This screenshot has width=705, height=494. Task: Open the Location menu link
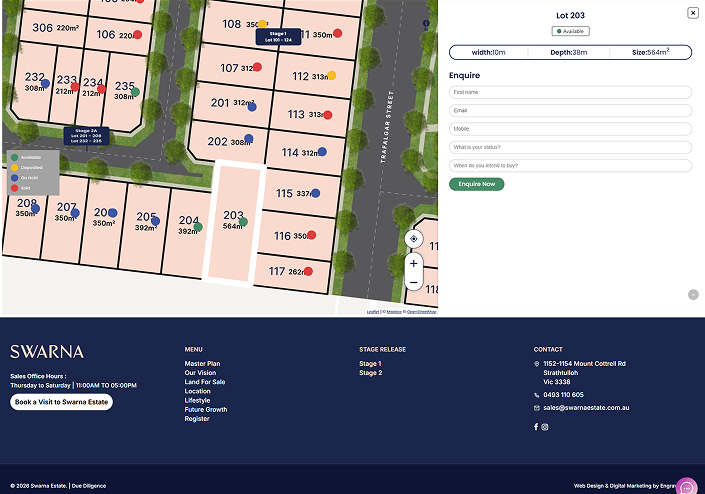pyautogui.click(x=197, y=391)
